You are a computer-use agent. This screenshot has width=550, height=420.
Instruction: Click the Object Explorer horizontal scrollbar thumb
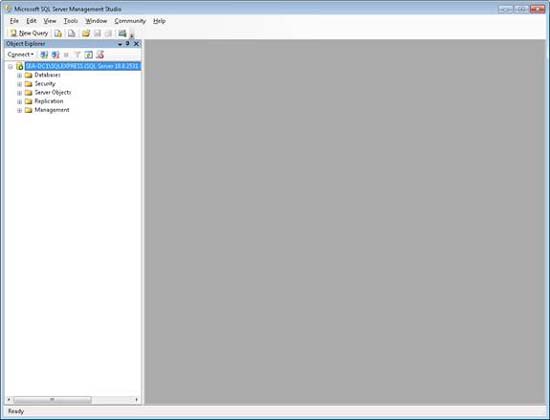click(52, 400)
